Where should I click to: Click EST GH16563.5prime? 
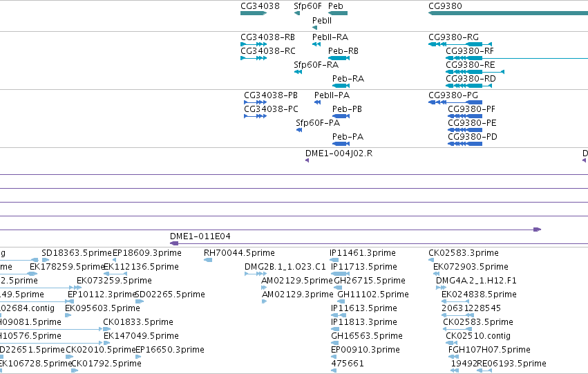tap(335, 344)
